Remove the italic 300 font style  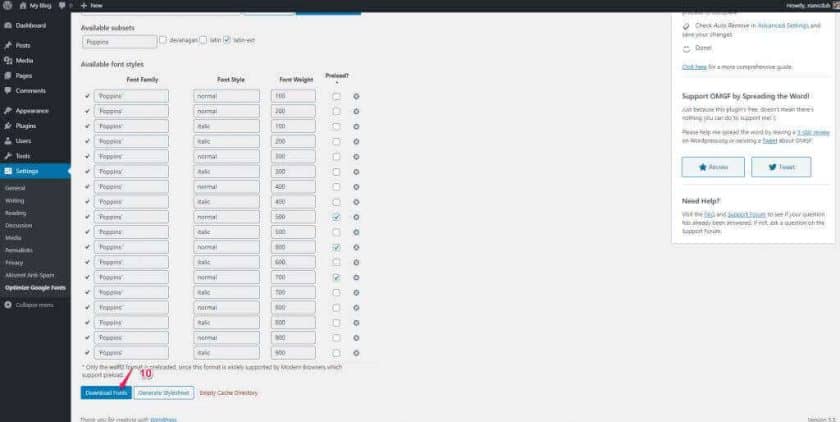coord(356,172)
